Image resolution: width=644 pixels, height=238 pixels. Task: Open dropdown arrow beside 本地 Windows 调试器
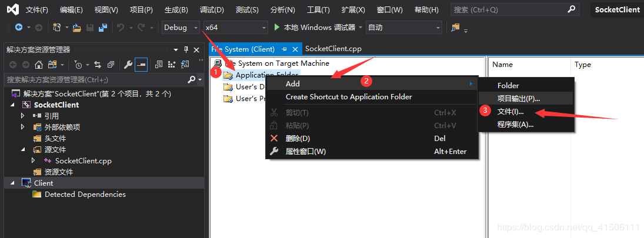361,28
